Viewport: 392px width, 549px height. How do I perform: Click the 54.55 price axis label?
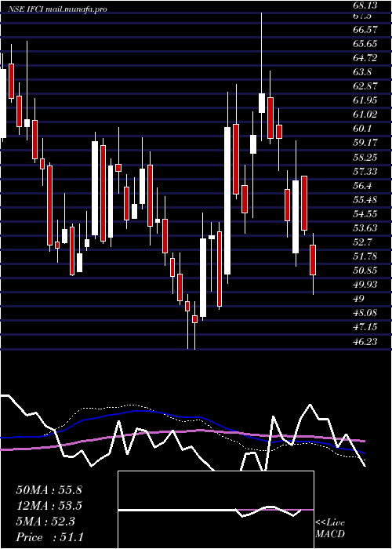[365, 214]
